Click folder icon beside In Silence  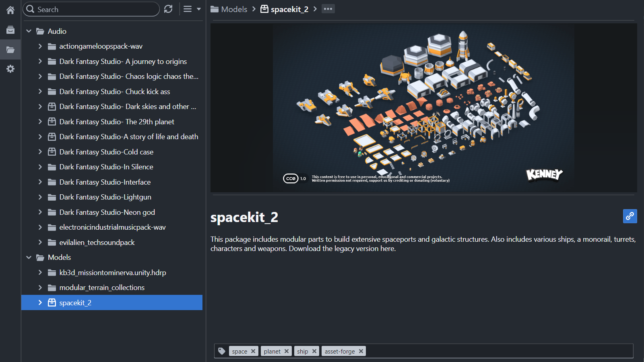point(52,167)
